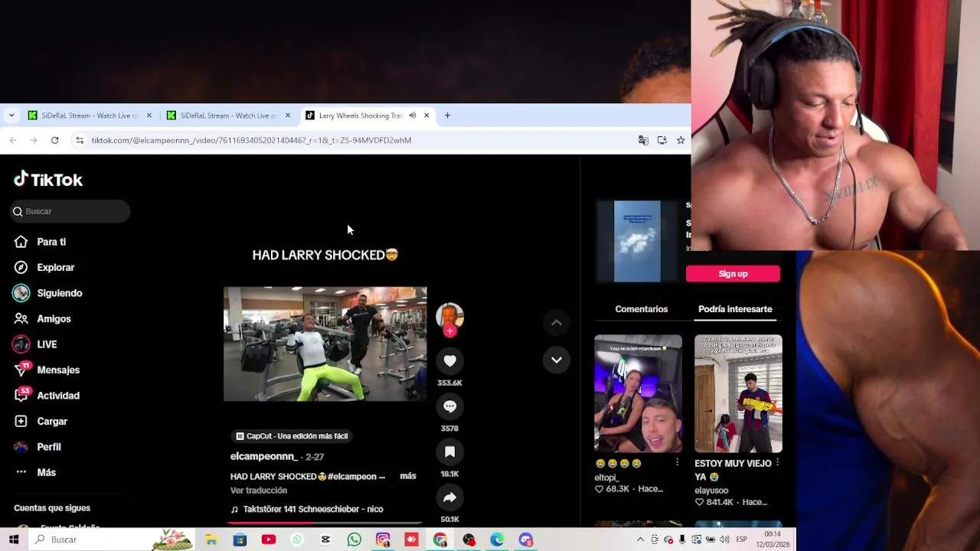Viewport: 980px width, 551px height.
Task: Open elcampeonnn_ username link under video
Action: click(264, 456)
